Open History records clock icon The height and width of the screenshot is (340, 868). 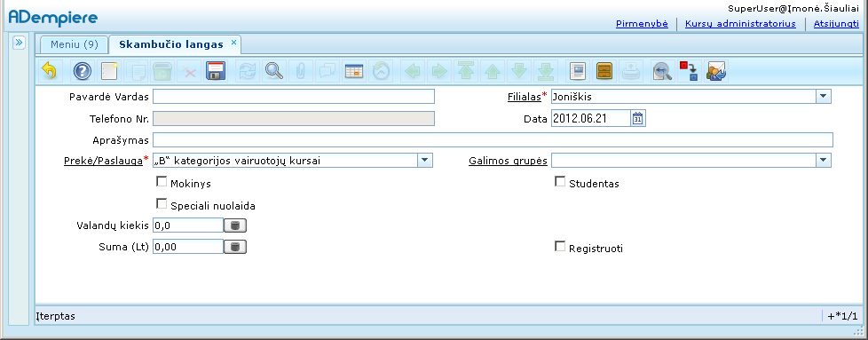381,71
